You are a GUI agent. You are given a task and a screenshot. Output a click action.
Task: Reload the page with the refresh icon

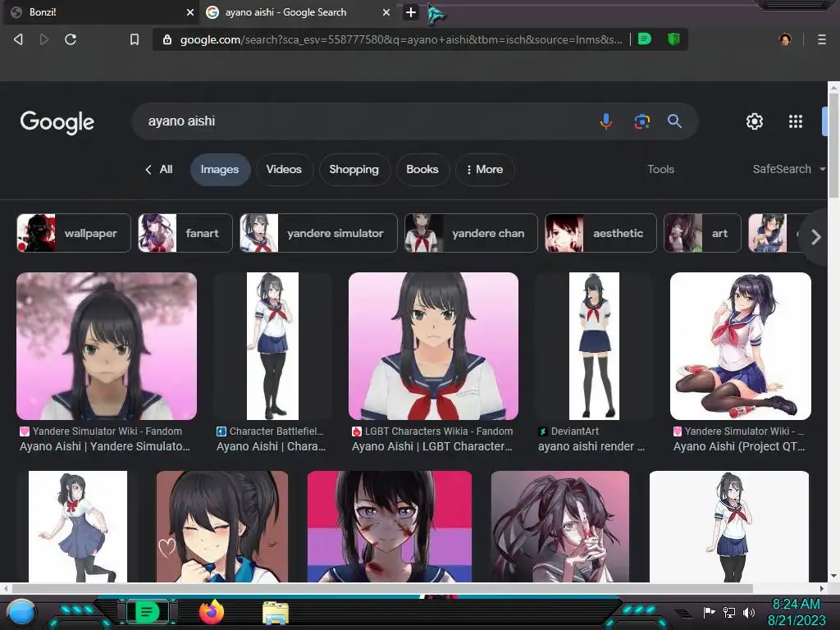[71, 39]
